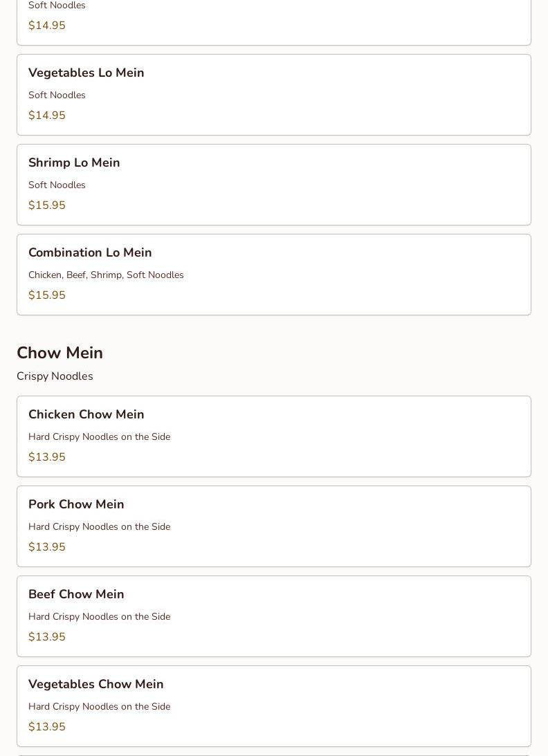Click the Combination Lo Mein dish title
The width and height of the screenshot is (548, 756).
[x=90, y=252]
